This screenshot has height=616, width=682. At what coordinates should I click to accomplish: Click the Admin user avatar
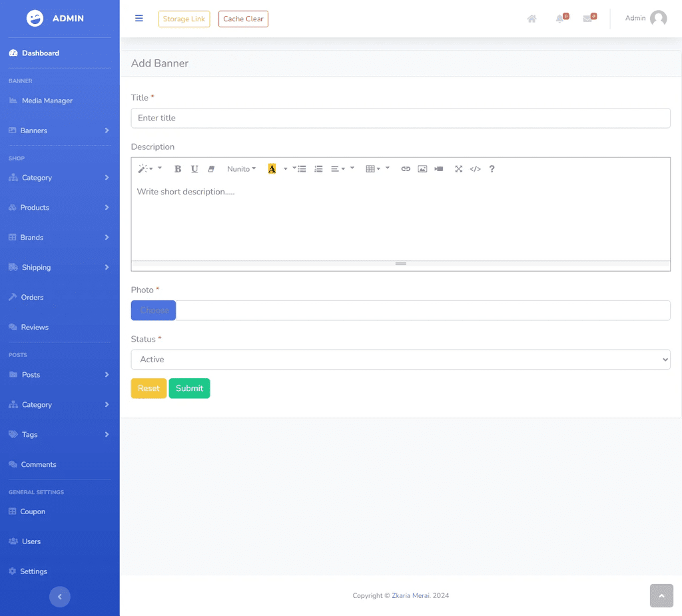click(658, 18)
